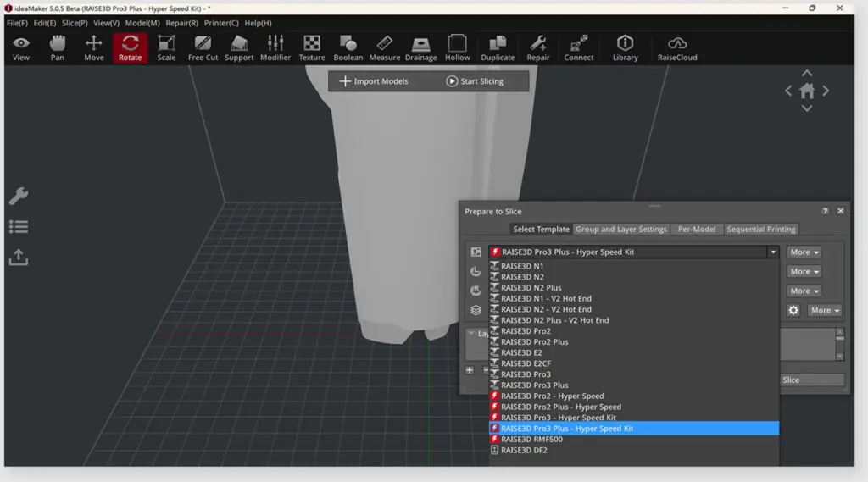Open the Printer menu
The image size is (868, 482).
(x=221, y=23)
